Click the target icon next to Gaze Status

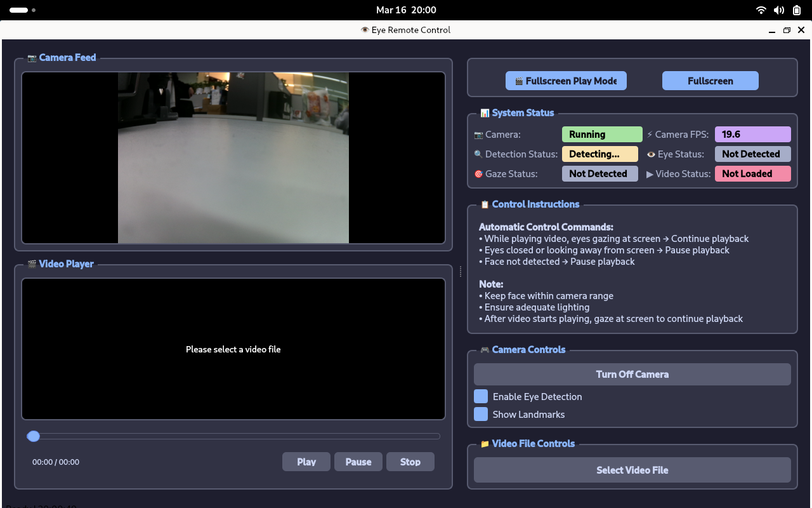478,174
